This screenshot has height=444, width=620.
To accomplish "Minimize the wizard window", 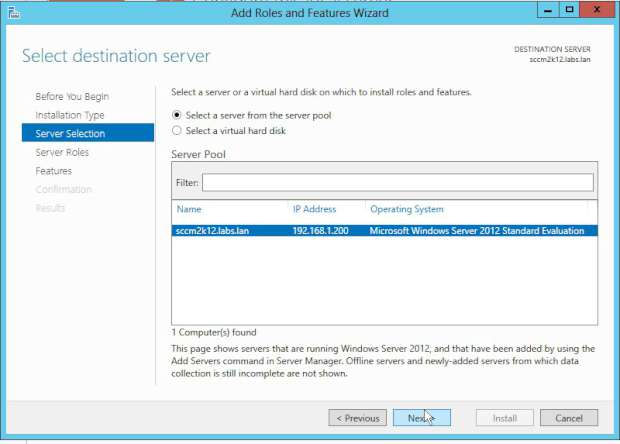I will tap(545, 9).
